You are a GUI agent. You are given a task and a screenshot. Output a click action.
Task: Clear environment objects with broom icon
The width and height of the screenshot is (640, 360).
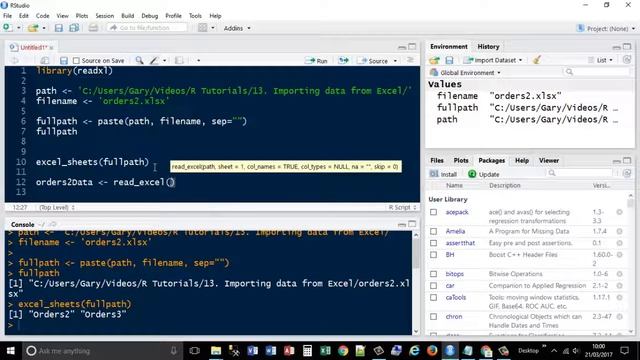pos(537,60)
